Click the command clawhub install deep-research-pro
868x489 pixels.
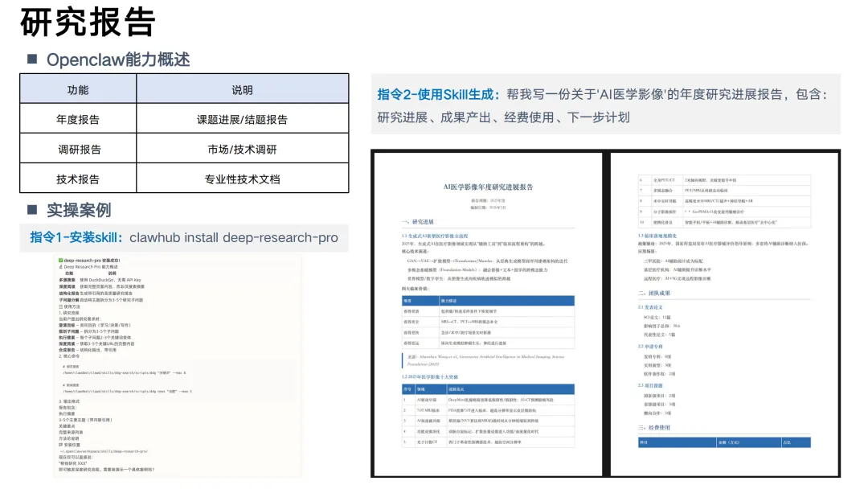234,237
